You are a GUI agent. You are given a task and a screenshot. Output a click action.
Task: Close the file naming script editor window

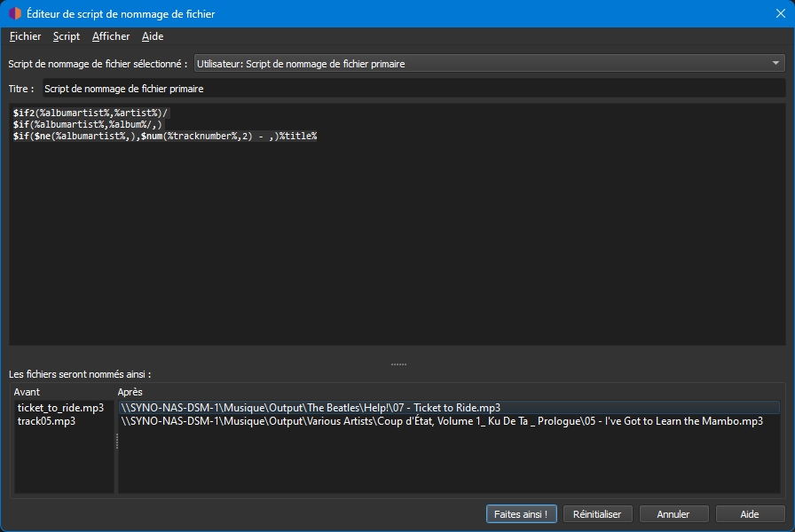773,14
